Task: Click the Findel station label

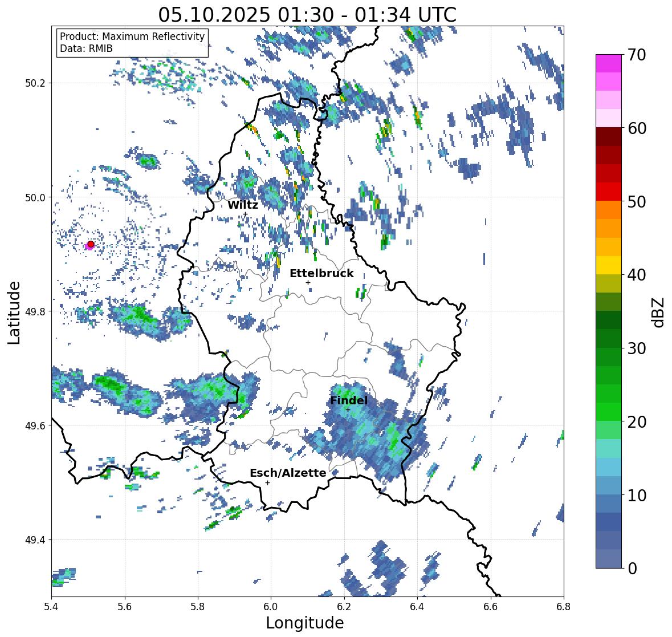Action: 349,400
